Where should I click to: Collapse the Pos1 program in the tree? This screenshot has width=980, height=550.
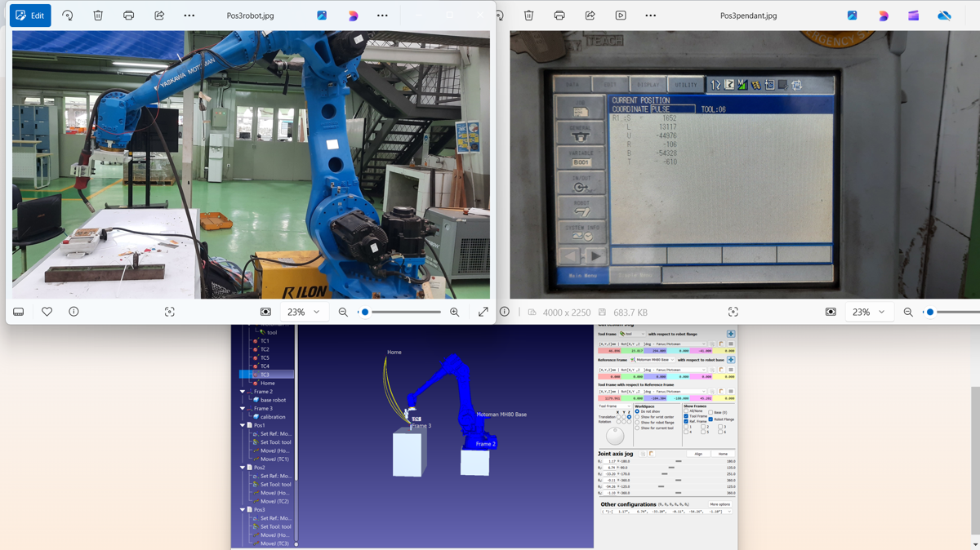pyautogui.click(x=243, y=425)
